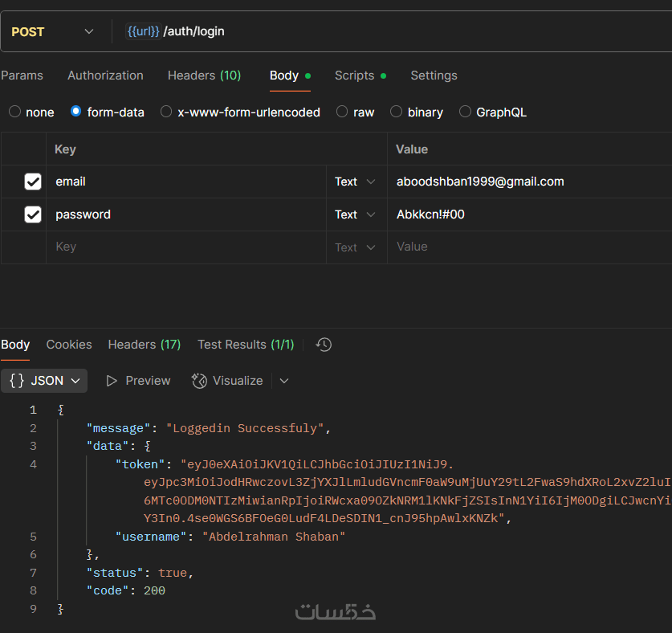672x633 pixels.
Task: Switch to the Authorization tab
Action: 105,76
